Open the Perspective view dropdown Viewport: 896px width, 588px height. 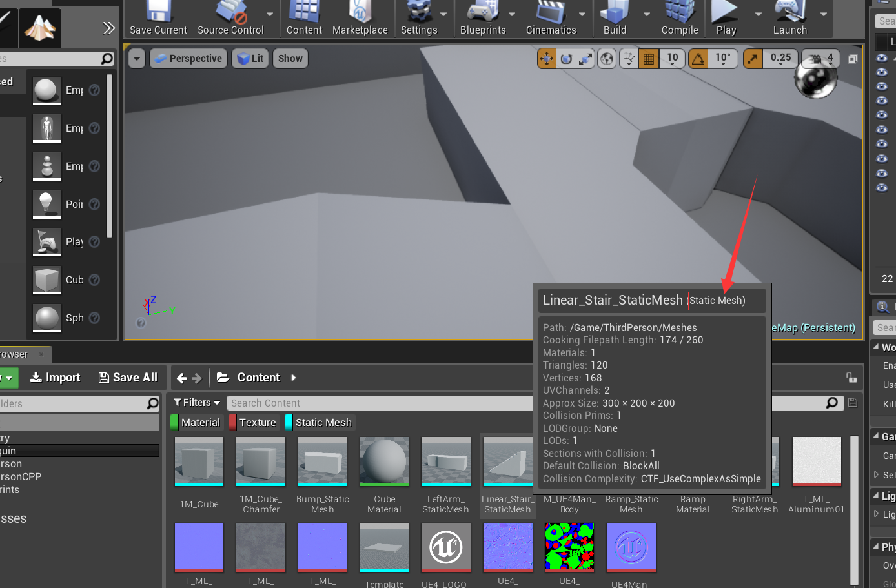click(x=188, y=58)
